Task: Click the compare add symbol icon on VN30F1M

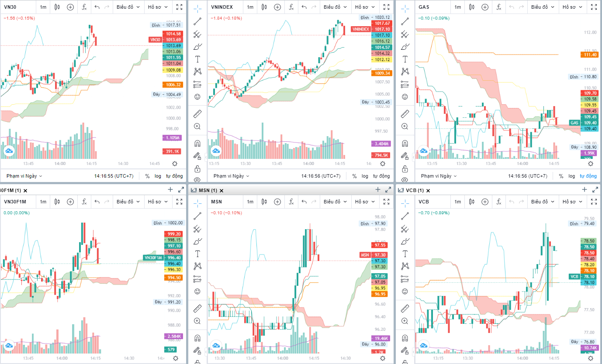Action: (70, 202)
